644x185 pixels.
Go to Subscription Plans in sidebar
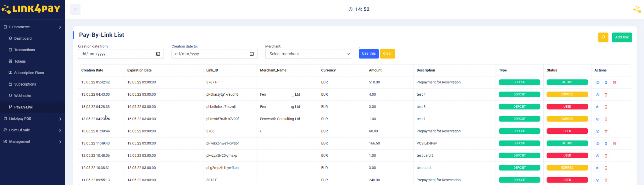[29, 73]
